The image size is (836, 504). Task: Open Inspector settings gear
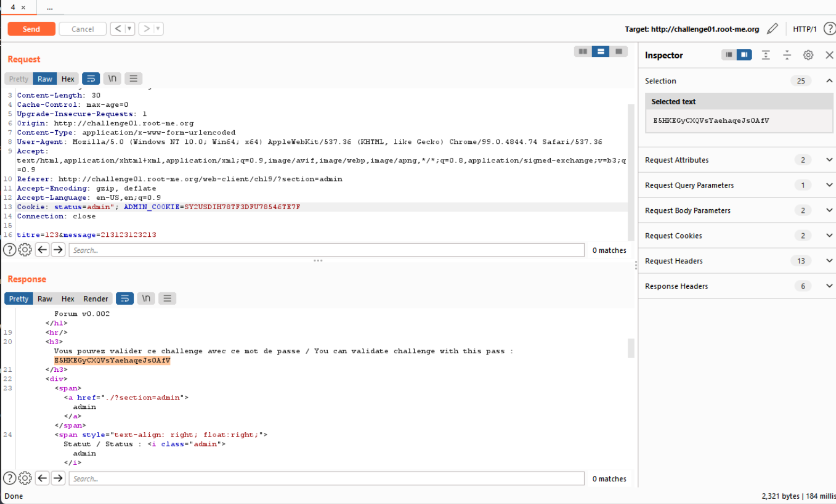click(x=808, y=55)
